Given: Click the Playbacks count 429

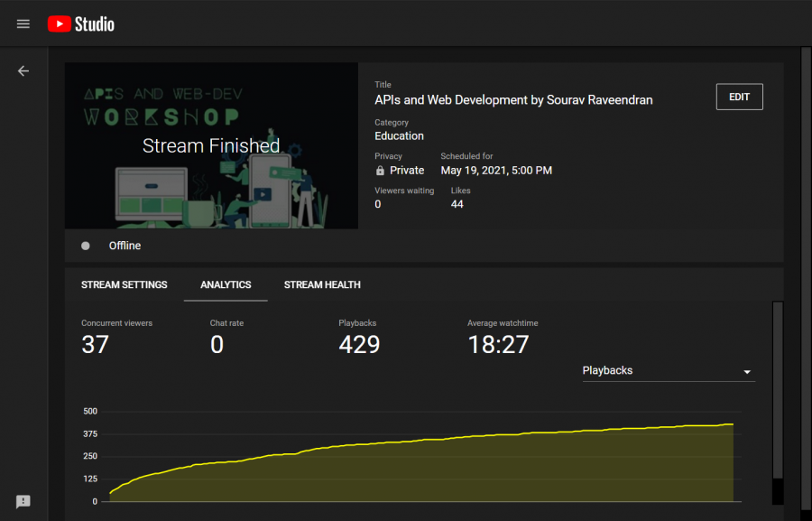Looking at the screenshot, I should point(359,345).
